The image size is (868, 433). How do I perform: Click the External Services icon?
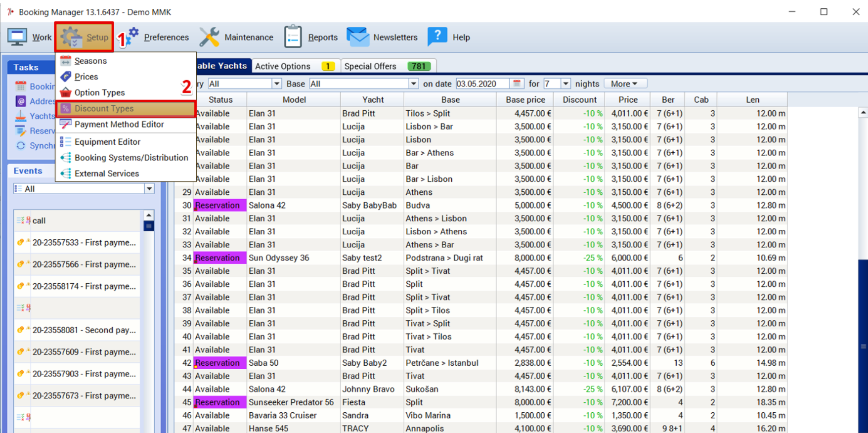65,173
